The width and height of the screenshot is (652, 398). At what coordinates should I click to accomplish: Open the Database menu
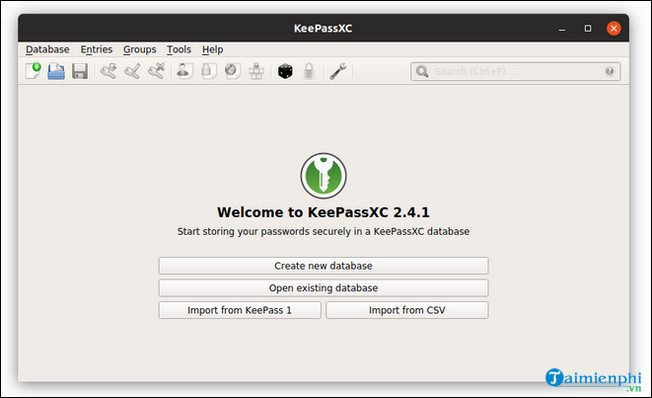point(47,49)
